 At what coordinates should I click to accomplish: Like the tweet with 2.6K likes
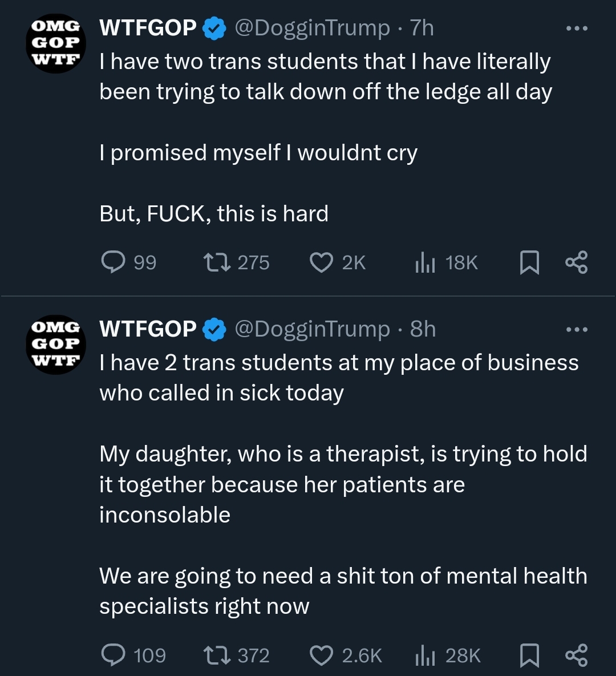tap(321, 655)
